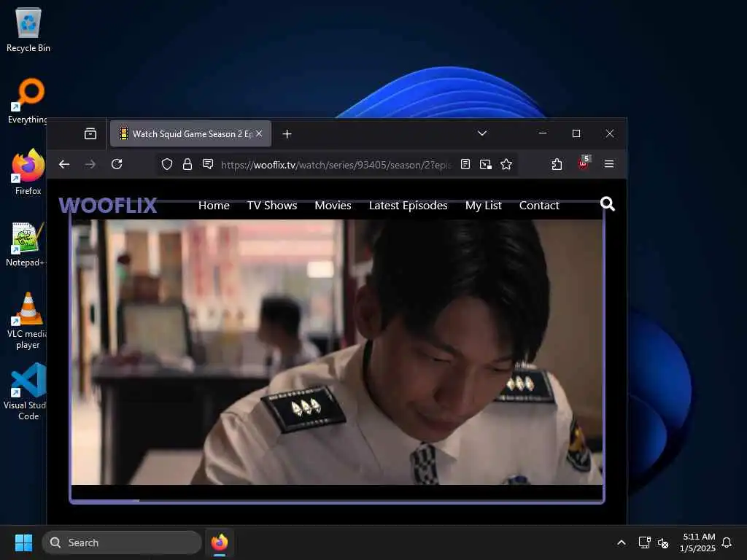Open the Firefox View icon
Image resolution: width=747 pixels, height=560 pixels.
(90, 134)
